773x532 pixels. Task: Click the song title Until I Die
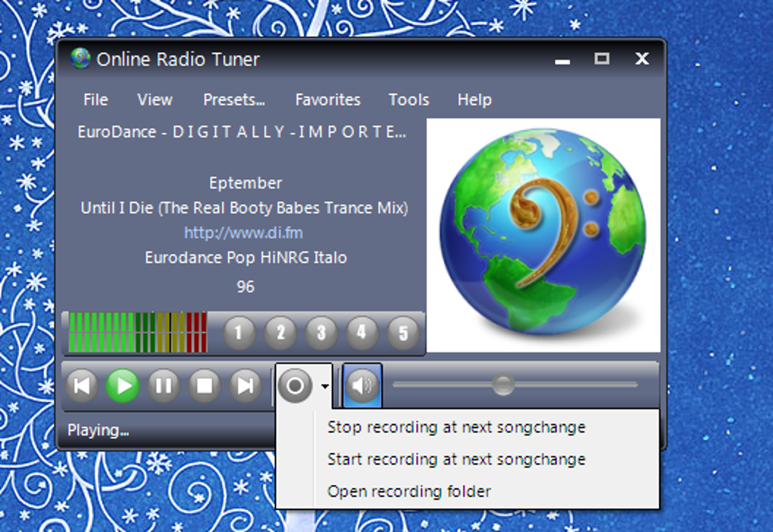click(x=244, y=208)
